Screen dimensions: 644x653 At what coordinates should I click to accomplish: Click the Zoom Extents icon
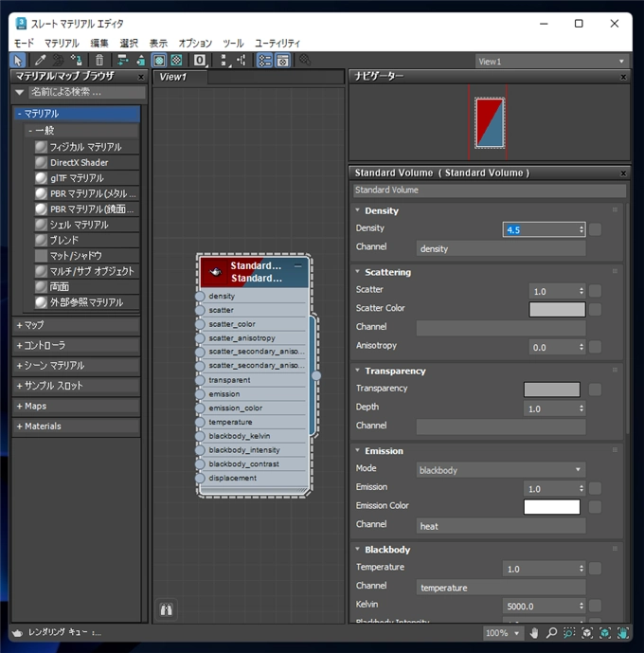pyautogui.click(x=587, y=633)
